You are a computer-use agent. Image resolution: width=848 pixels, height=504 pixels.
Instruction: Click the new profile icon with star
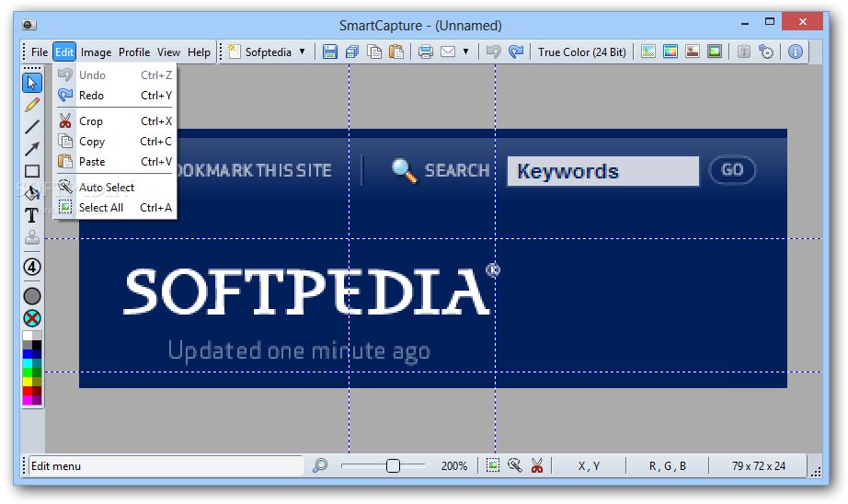coord(234,52)
